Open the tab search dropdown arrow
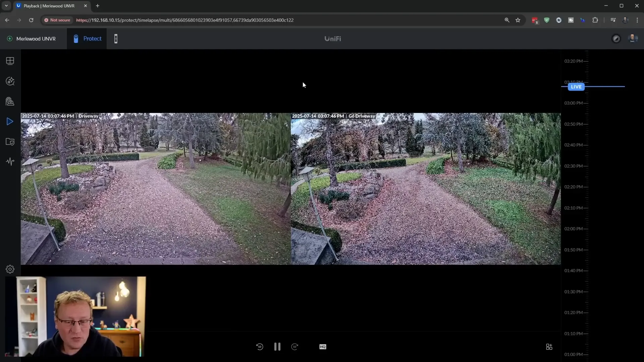The height and width of the screenshot is (362, 644). (x=6, y=6)
